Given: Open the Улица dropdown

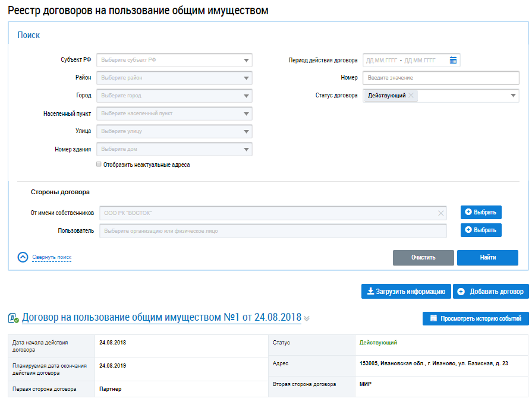Looking at the screenshot, I should (x=174, y=131).
